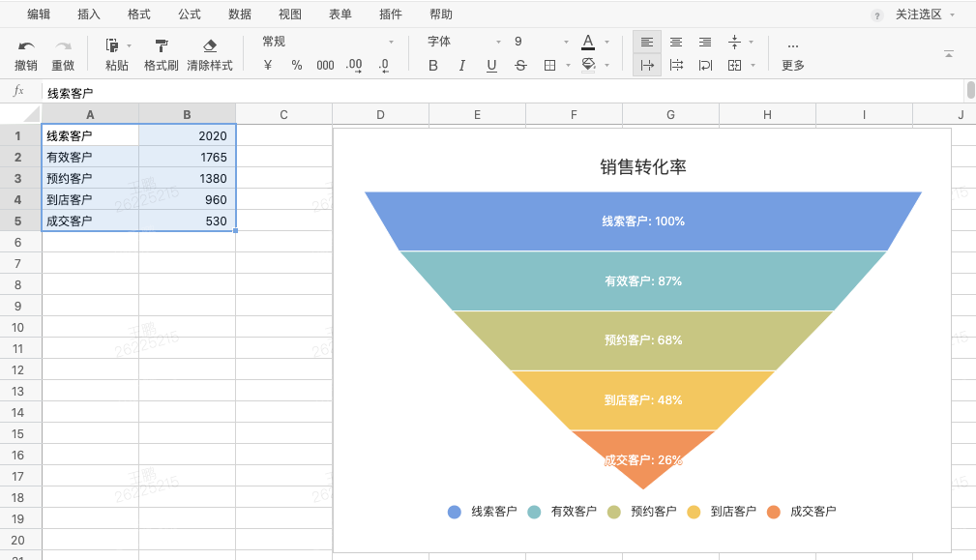Click in the formula bar input
Viewport: 976px width, 560px height.
click(x=503, y=93)
